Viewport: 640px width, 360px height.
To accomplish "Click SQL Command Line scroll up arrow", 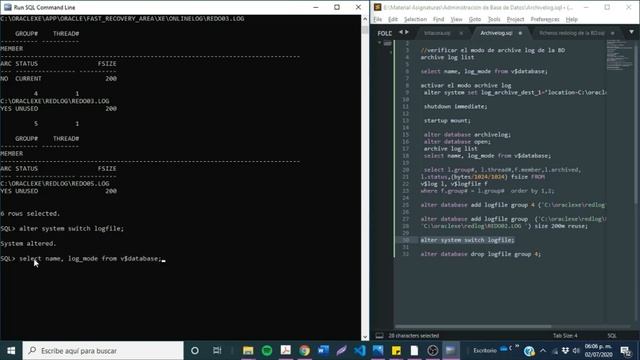I will [x=364, y=19].
